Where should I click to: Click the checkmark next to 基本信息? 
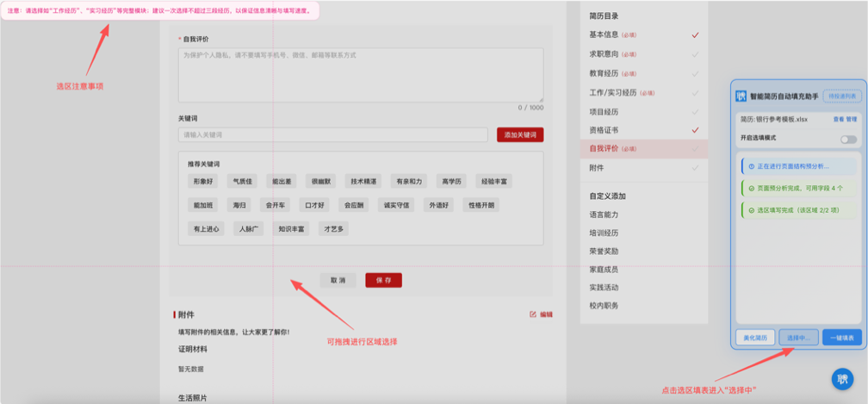coord(695,34)
